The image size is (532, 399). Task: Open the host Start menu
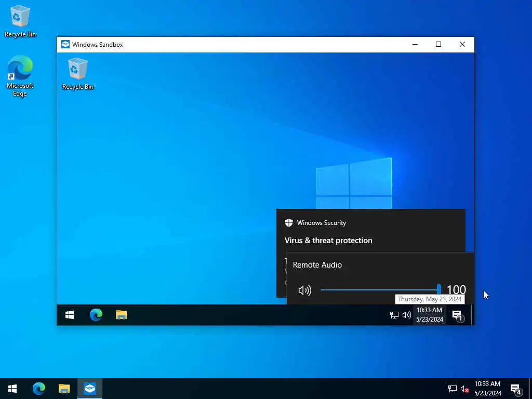point(12,389)
